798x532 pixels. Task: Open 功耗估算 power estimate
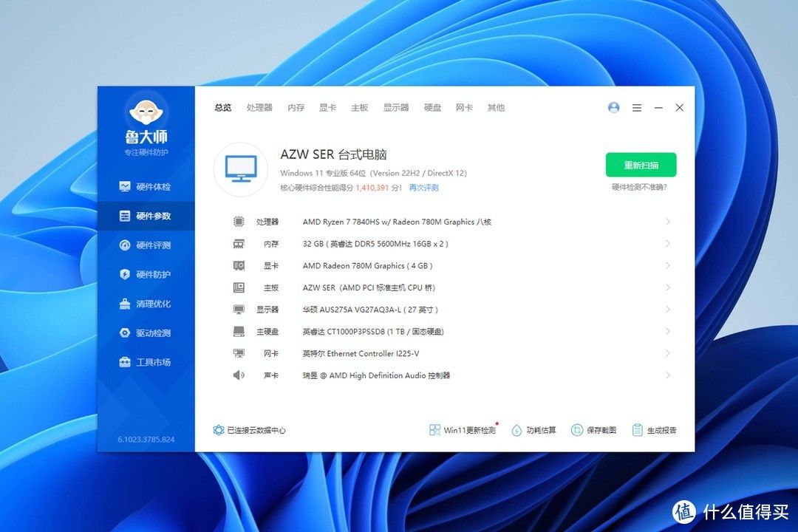pyautogui.click(x=533, y=430)
